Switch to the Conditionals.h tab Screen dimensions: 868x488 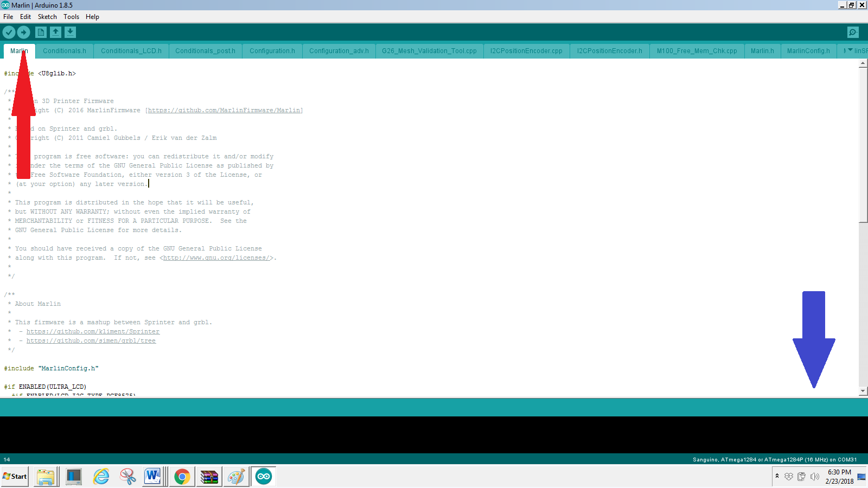coord(65,51)
